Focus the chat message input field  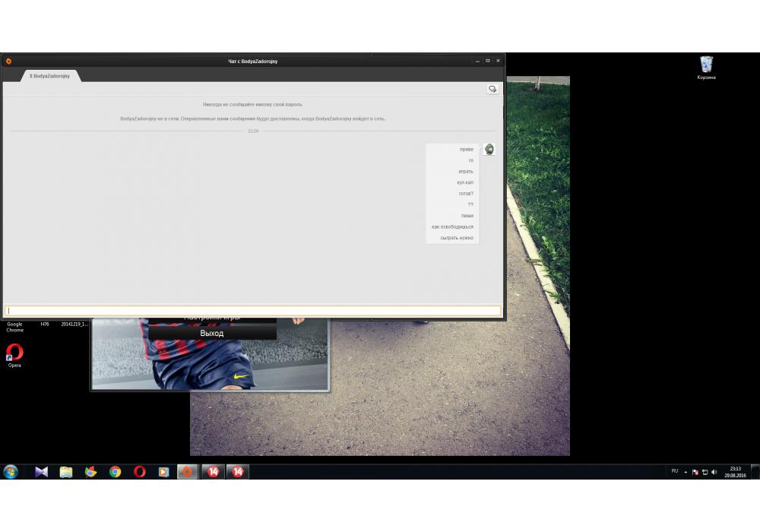tap(252, 311)
